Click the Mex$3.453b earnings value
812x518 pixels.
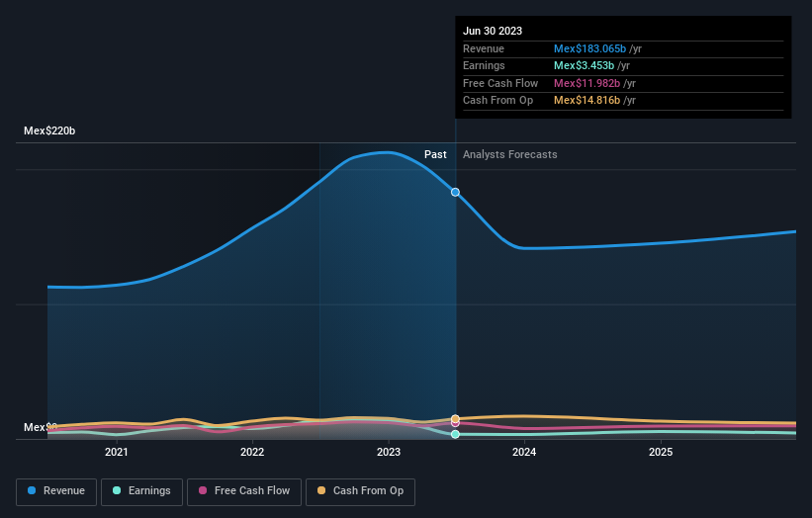(585, 65)
